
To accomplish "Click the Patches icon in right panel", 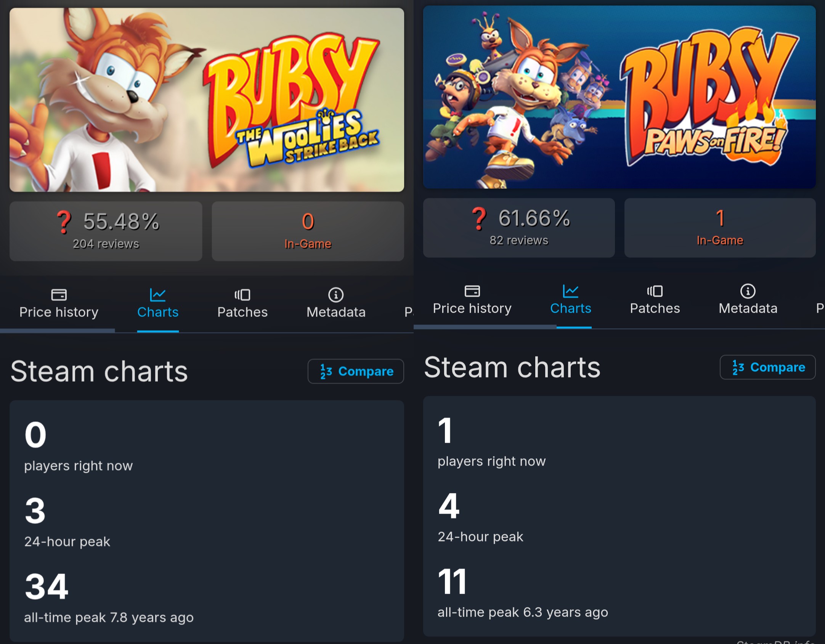I will (655, 291).
